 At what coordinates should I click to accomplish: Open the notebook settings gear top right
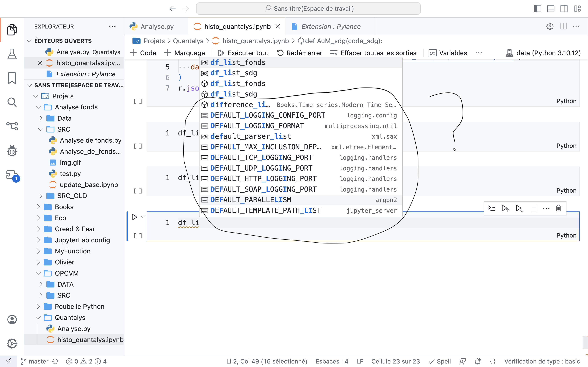[550, 26]
